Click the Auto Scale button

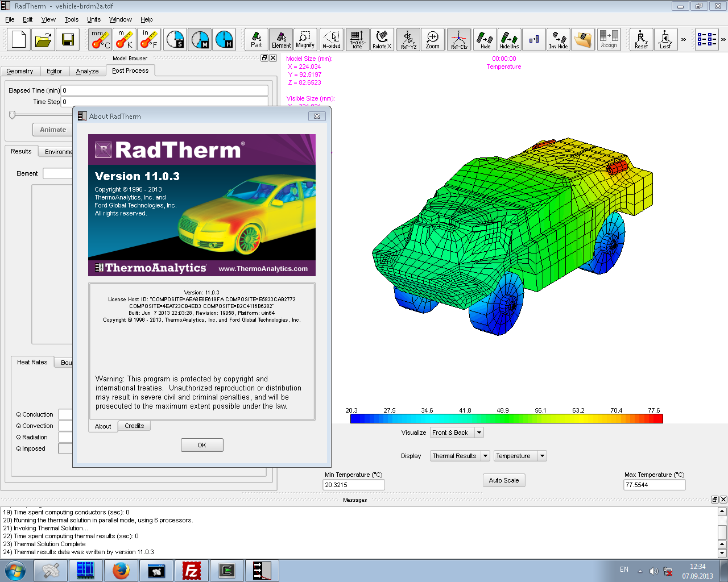[504, 480]
